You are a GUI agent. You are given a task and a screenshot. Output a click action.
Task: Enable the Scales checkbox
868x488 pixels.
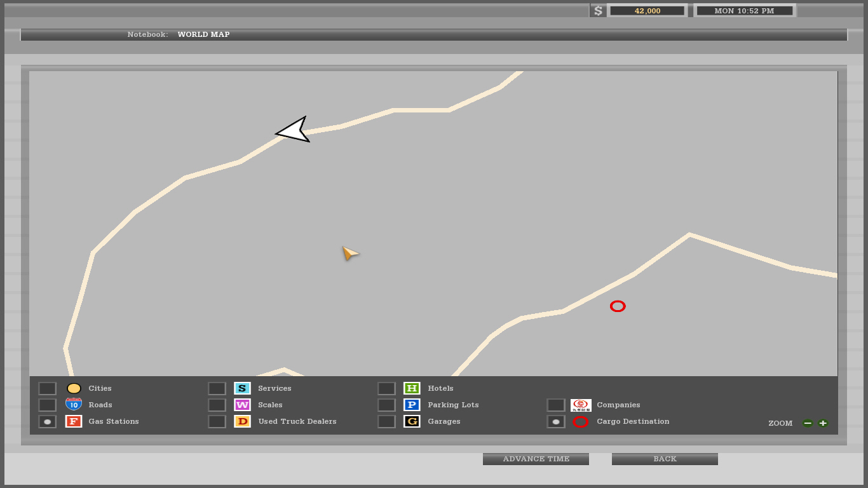click(217, 405)
